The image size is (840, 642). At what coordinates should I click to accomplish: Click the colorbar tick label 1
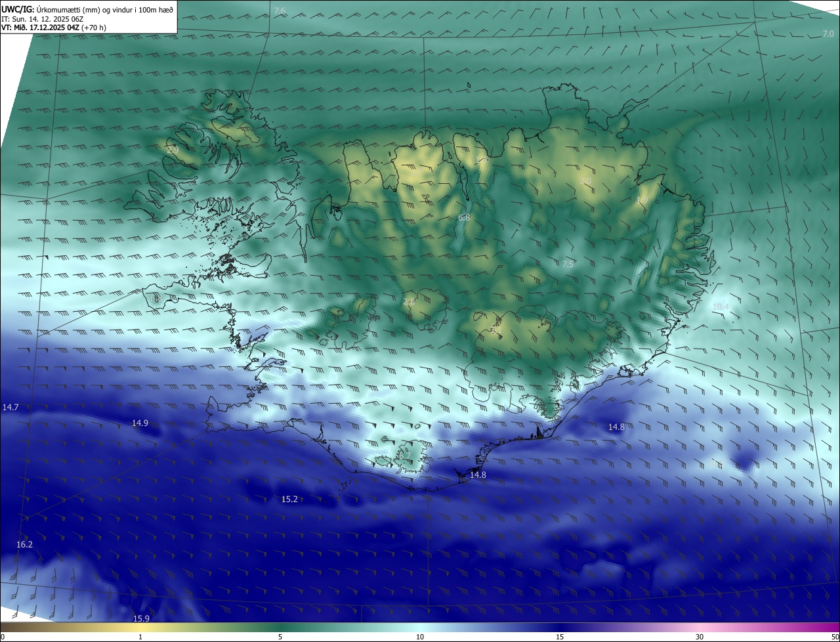click(x=140, y=637)
